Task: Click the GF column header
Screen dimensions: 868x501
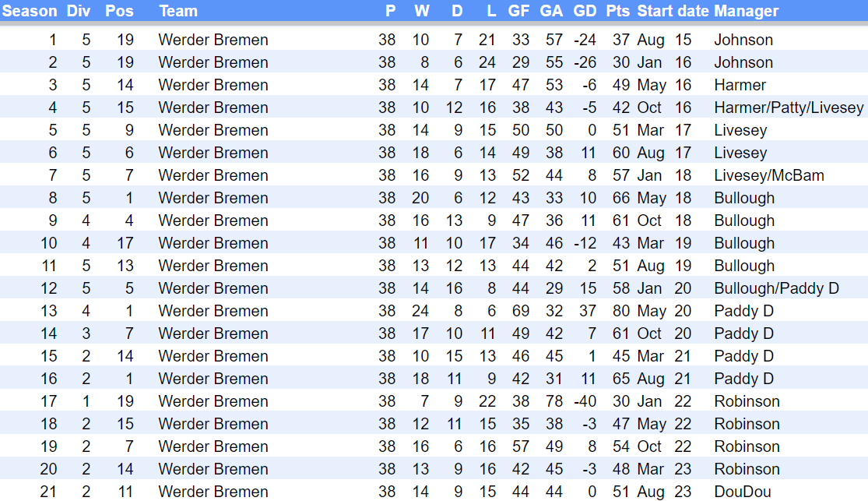Action: (x=518, y=11)
